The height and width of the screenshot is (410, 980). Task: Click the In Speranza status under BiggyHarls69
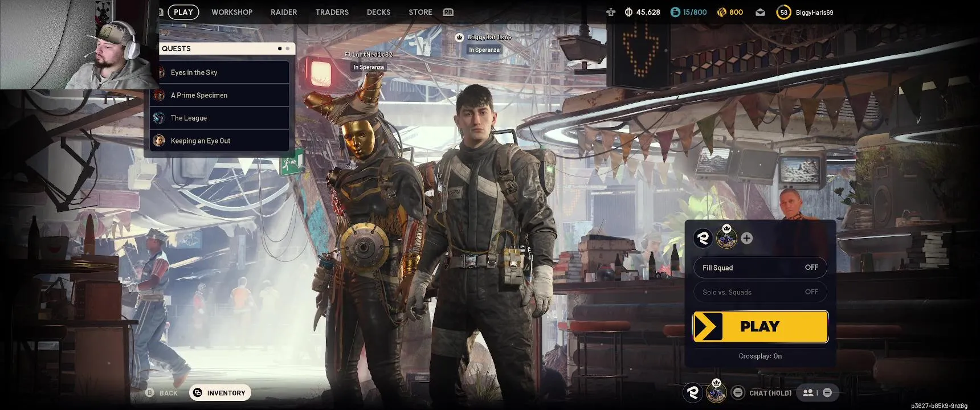[484, 50]
